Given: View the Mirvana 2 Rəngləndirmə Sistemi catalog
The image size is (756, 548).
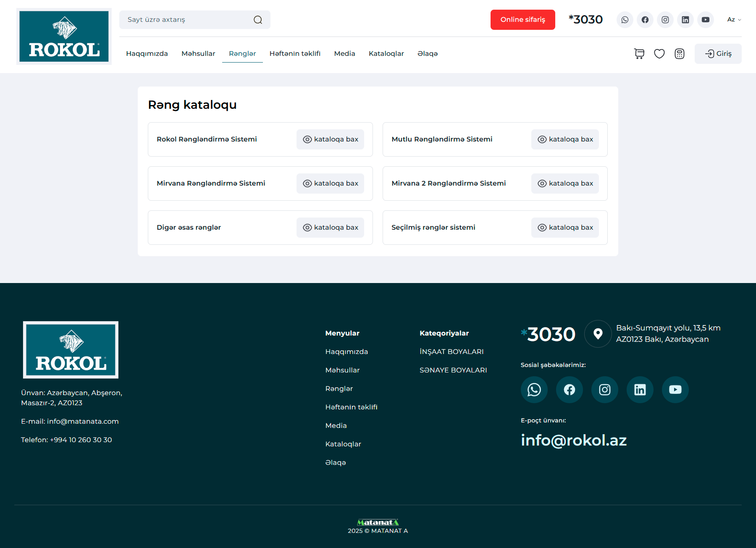Looking at the screenshot, I should (x=565, y=184).
